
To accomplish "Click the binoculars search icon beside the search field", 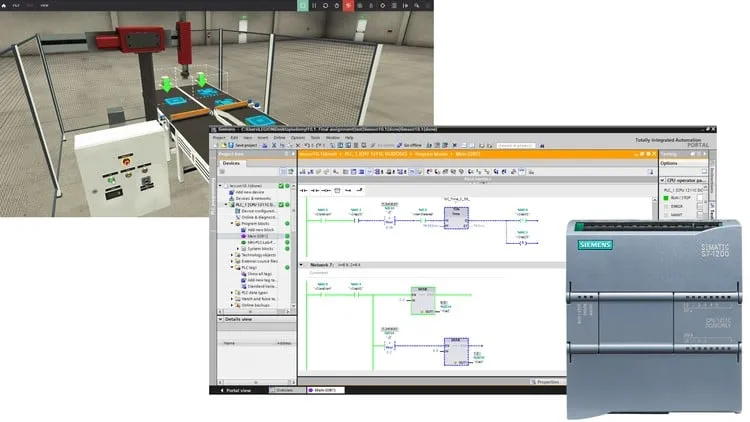I will [542, 145].
